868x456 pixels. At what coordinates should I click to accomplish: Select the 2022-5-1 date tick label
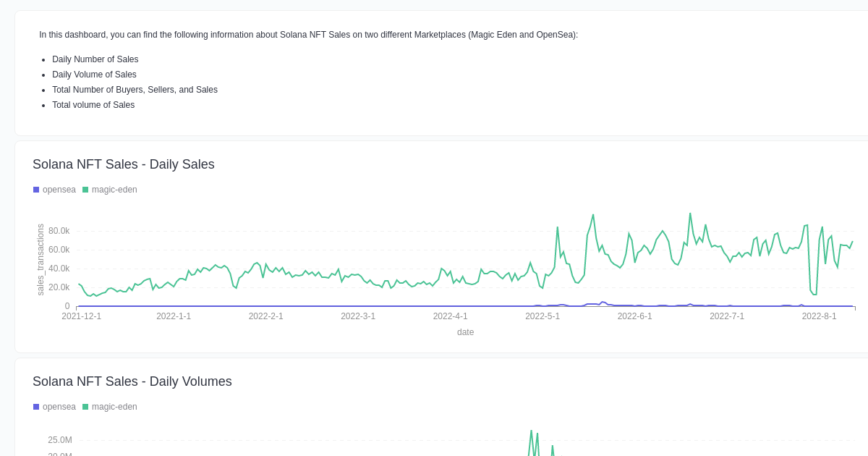click(x=542, y=316)
